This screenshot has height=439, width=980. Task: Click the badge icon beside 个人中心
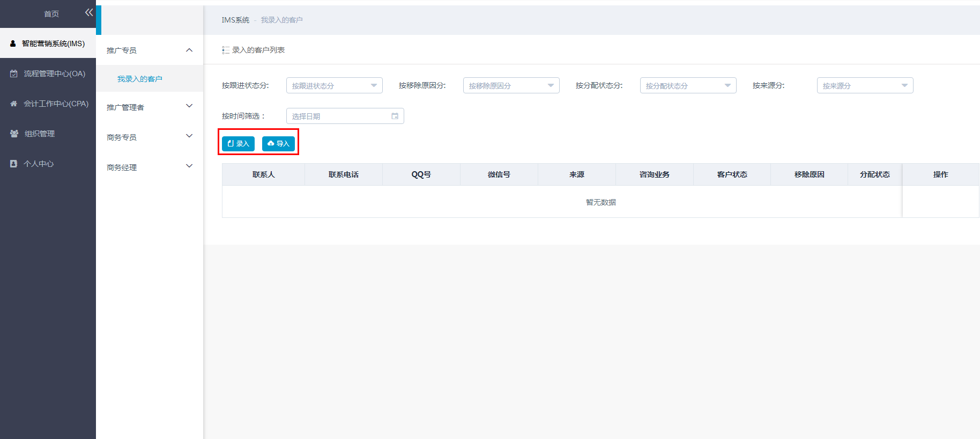tap(13, 164)
